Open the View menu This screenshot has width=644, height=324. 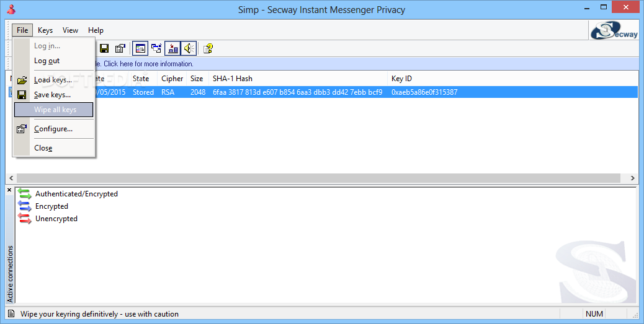pos(70,30)
